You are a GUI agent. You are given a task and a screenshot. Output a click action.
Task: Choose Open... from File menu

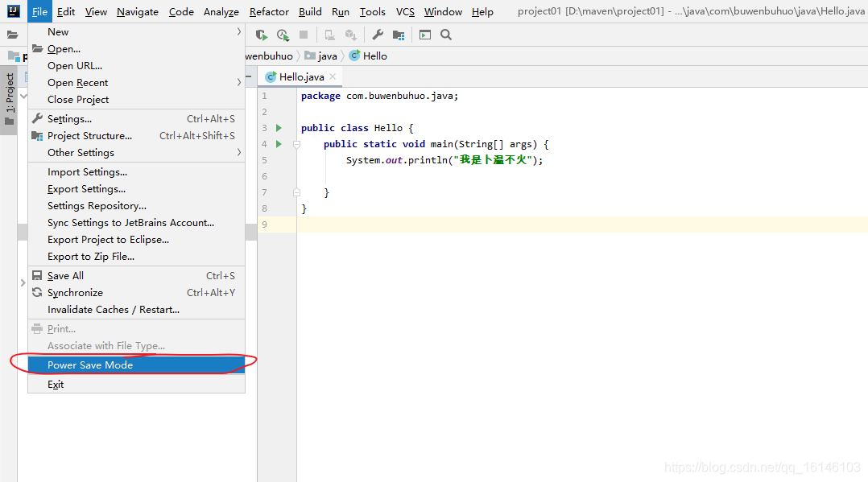pos(136,49)
